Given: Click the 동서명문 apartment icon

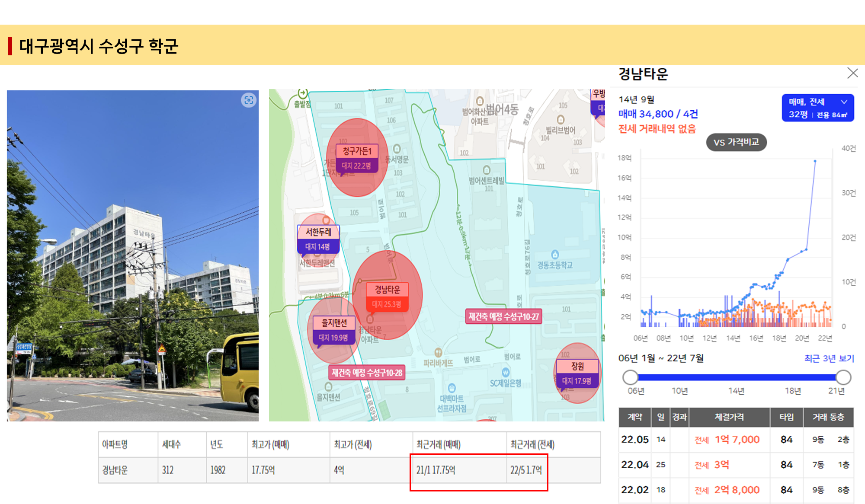Looking at the screenshot, I should [397, 149].
